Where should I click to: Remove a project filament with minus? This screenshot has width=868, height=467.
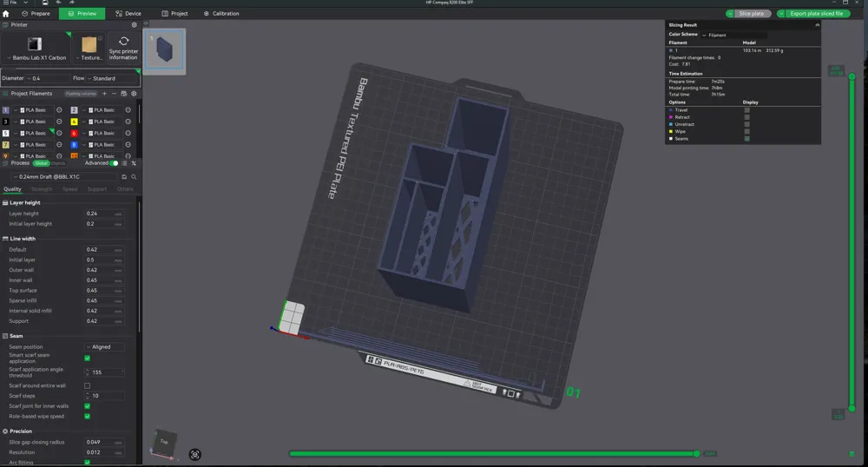click(x=114, y=94)
